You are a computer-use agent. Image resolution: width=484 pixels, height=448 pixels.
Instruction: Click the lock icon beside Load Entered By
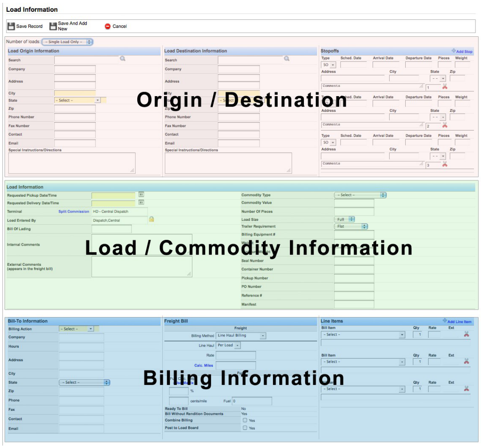click(151, 219)
